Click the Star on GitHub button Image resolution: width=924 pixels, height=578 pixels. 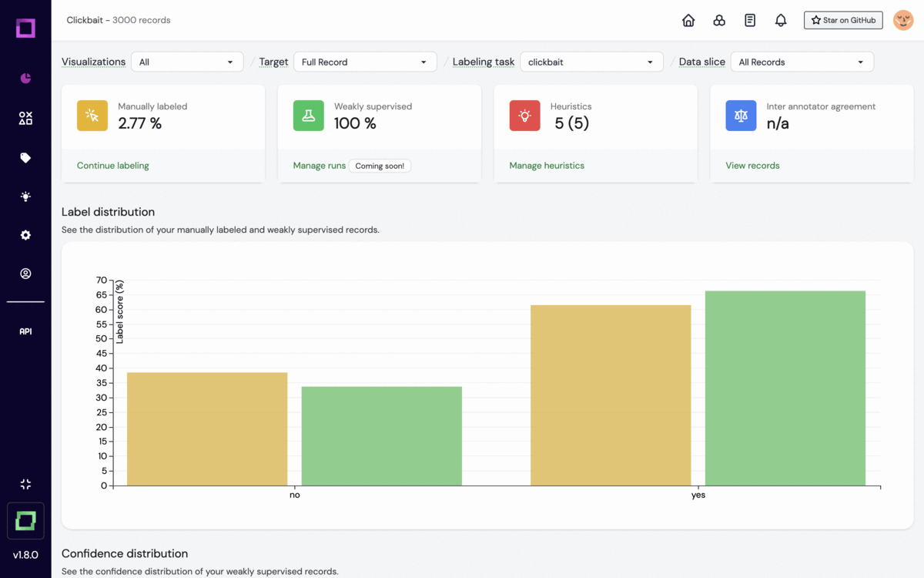[x=843, y=21]
